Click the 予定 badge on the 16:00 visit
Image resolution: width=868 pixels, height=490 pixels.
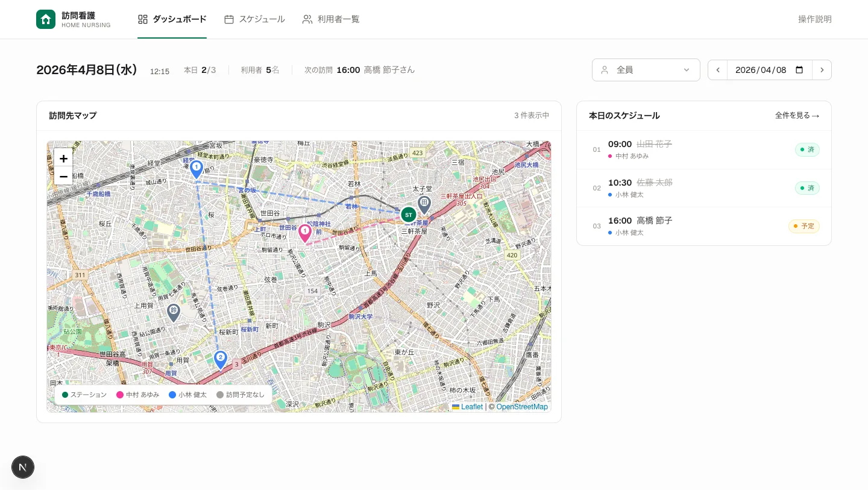coord(804,226)
